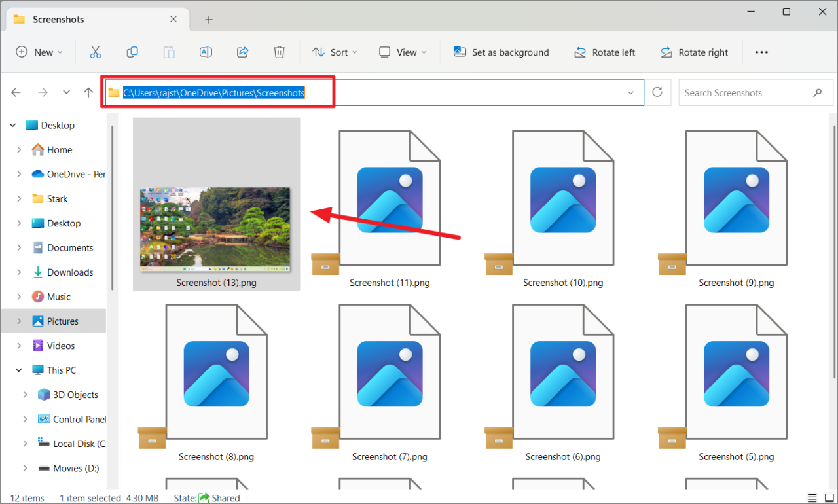Click the address bar path field
This screenshot has width=838, height=504.
coord(373,93)
